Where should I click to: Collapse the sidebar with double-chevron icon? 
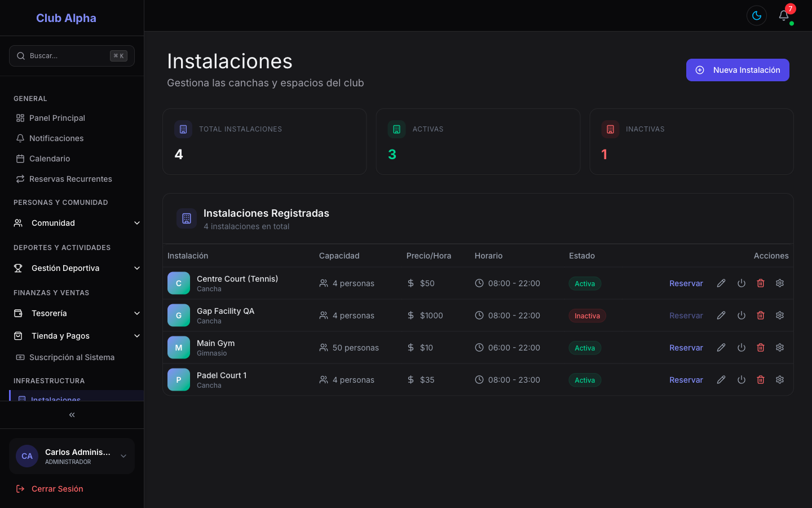(72, 415)
